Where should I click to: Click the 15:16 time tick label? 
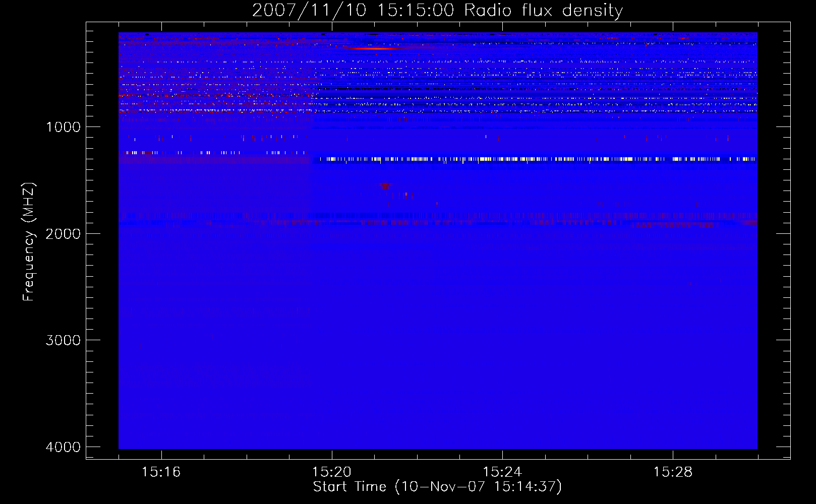[161, 472]
